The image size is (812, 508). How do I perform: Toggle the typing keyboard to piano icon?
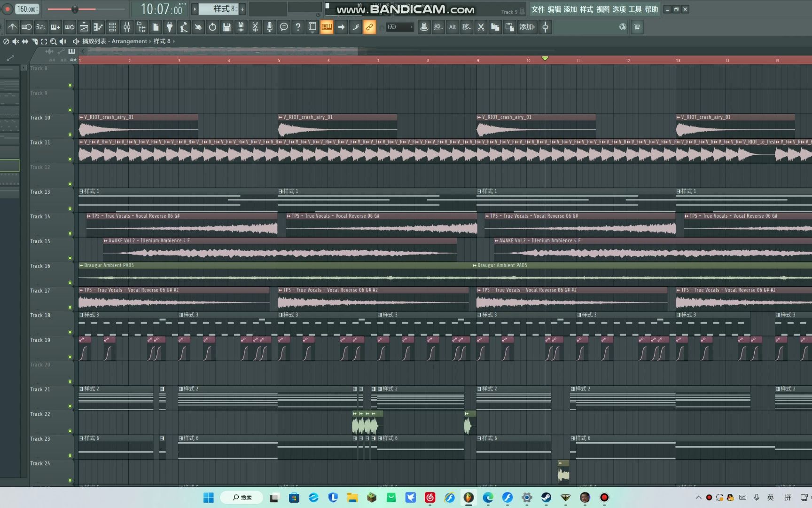(327, 27)
